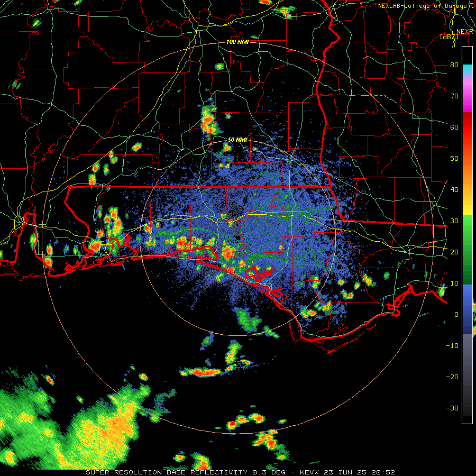Select the -30 dBZ scale label

452,408
